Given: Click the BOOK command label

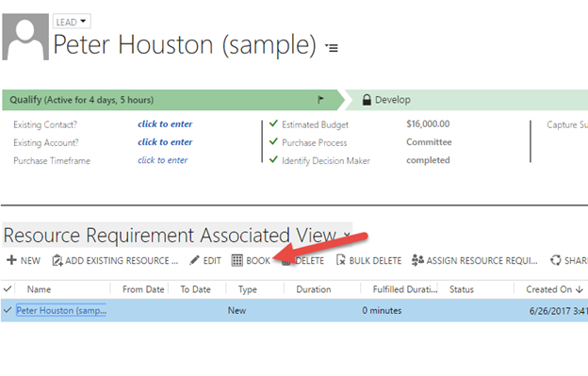Looking at the screenshot, I should point(258,260).
